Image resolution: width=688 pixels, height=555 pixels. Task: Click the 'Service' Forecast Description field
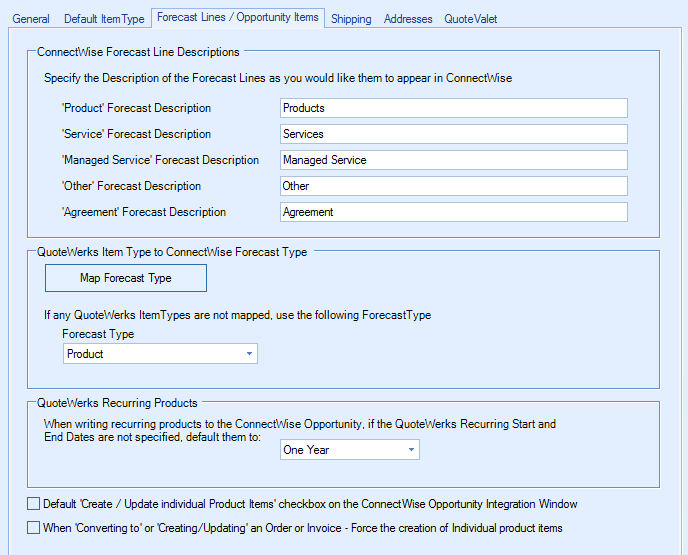click(x=453, y=134)
